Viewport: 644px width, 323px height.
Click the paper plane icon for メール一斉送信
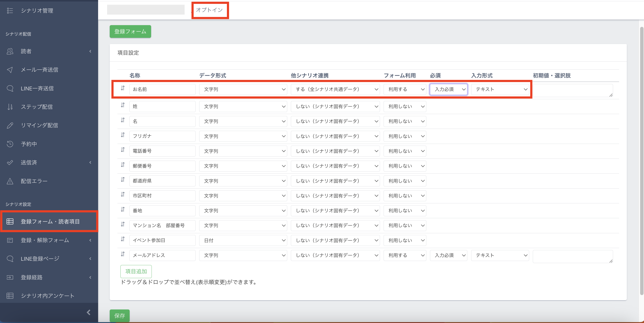10,70
